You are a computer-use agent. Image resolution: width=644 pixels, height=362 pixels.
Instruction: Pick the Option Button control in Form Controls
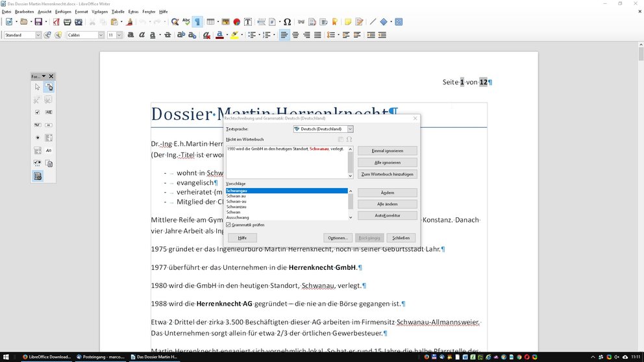point(38,138)
